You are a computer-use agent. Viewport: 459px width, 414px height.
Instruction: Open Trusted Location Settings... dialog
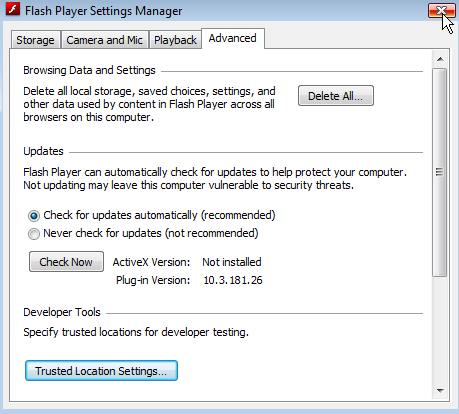pyautogui.click(x=101, y=371)
